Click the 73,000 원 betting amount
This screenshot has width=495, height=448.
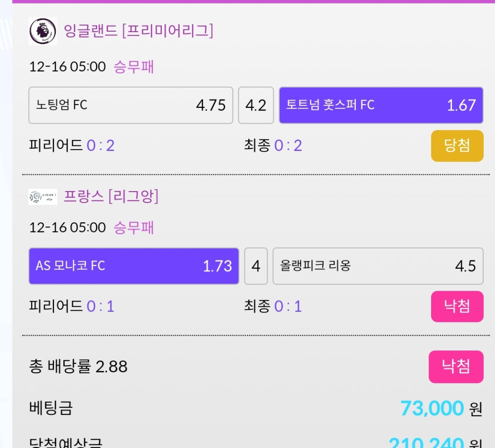pyautogui.click(x=441, y=409)
